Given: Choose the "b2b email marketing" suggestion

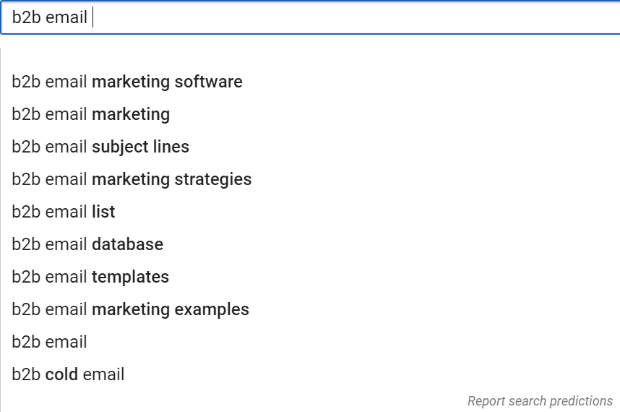Looking at the screenshot, I should (91, 114).
